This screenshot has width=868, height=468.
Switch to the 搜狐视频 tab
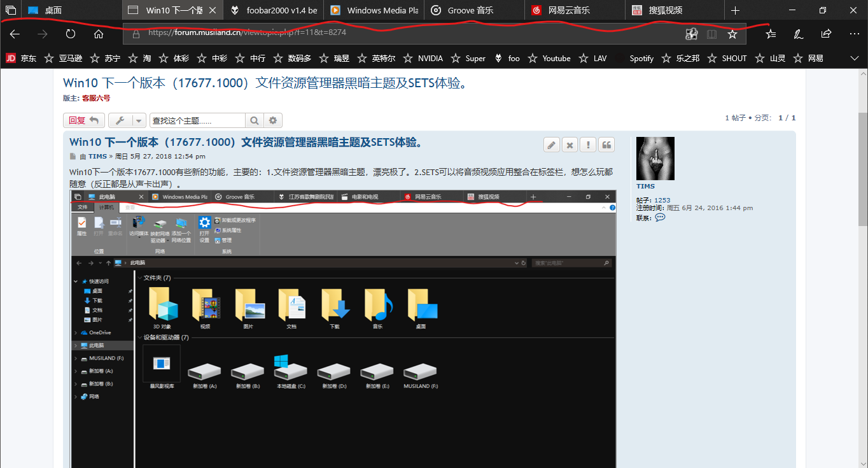tap(675, 10)
